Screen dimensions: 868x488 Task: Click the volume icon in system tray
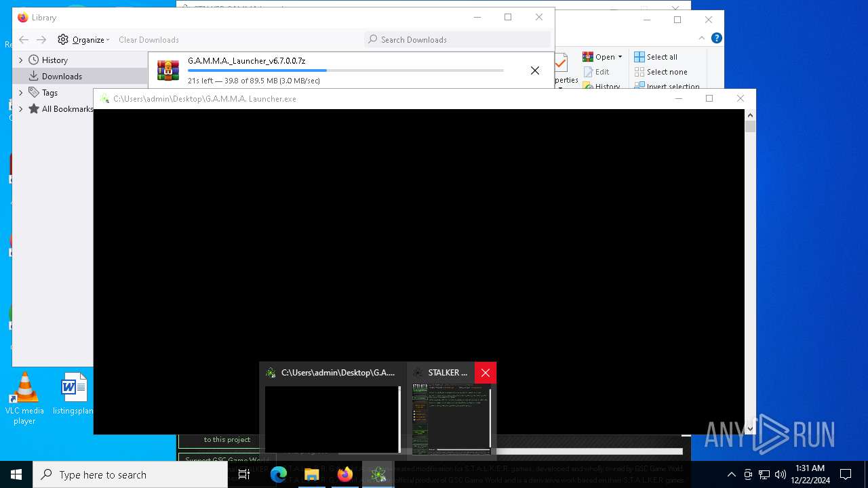point(781,474)
